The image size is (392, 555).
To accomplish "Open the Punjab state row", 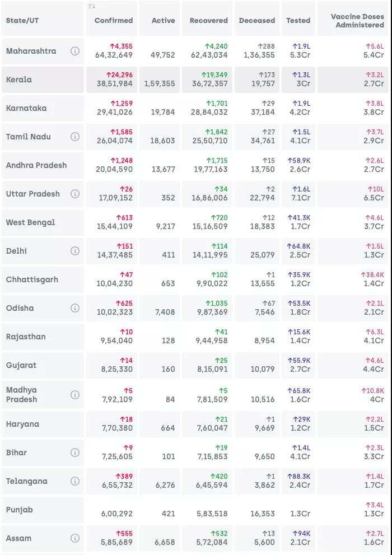I will pos(20,510).
